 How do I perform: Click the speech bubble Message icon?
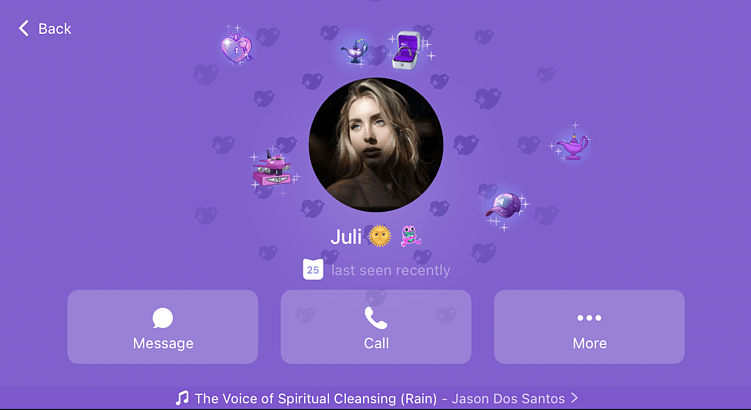click(163, 318)
